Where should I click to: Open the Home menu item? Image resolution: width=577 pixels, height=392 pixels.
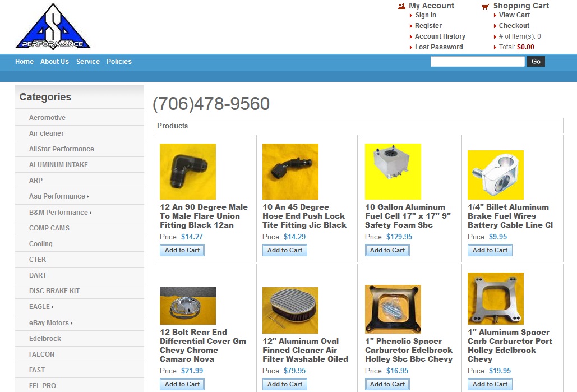click(x=24, y=62)
